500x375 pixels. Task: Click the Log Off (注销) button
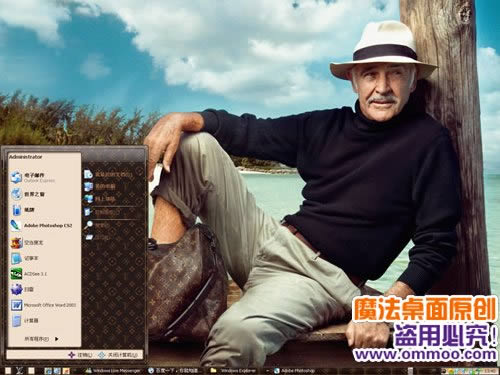tap(80, 355)
